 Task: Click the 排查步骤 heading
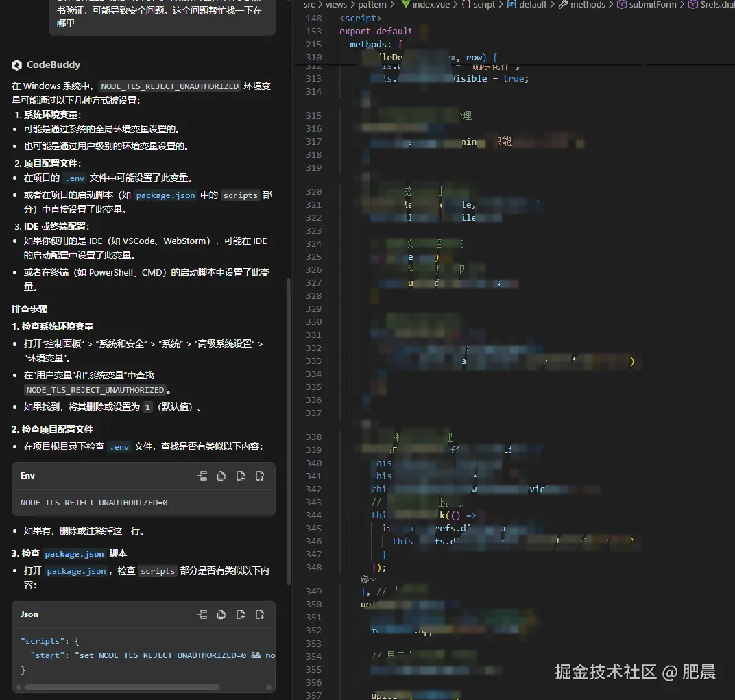pyautogui.click(x=29, y=309)
